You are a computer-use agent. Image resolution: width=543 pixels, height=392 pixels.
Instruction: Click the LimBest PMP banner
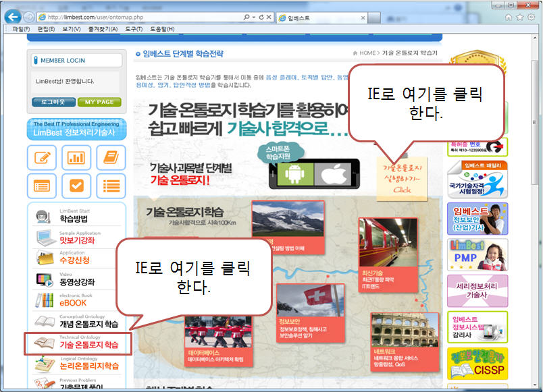click(477, 255)
